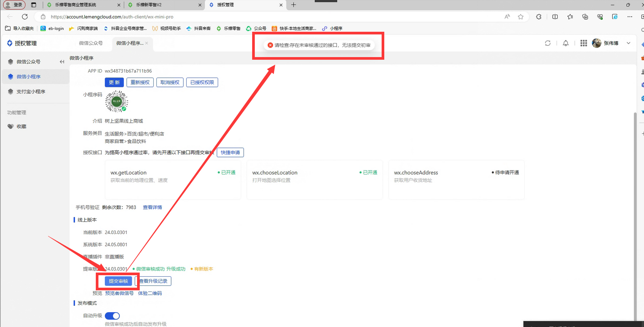Click the 已授权权限 button
Image resolution: width=644 pixels, height=327 pixels.
pos(202,82)
